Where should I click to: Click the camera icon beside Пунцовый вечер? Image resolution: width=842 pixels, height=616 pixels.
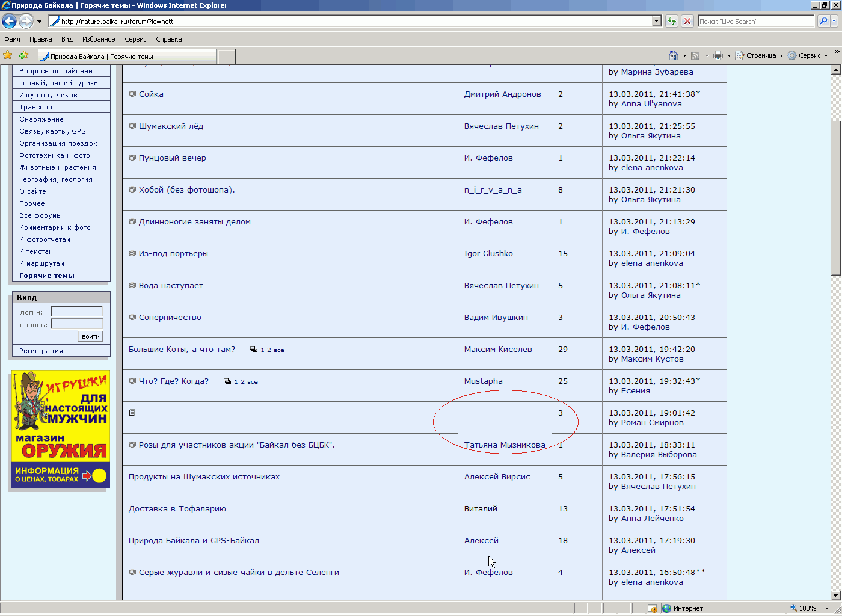point(132,158)
